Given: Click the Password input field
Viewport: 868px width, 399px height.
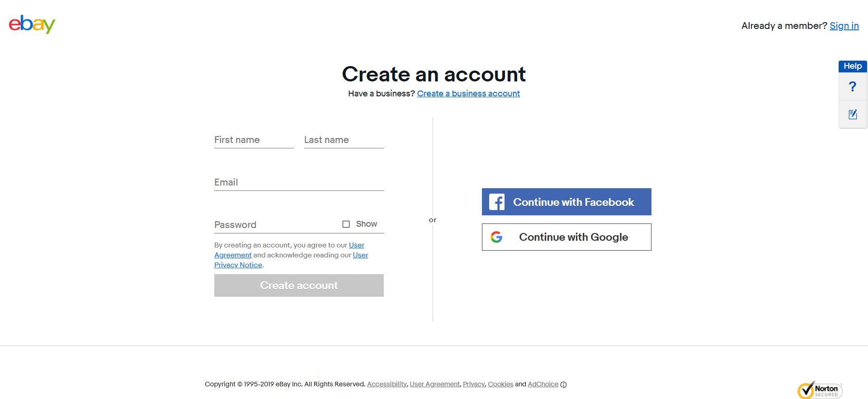Looking at the screenshot, I should pos(276,225).
